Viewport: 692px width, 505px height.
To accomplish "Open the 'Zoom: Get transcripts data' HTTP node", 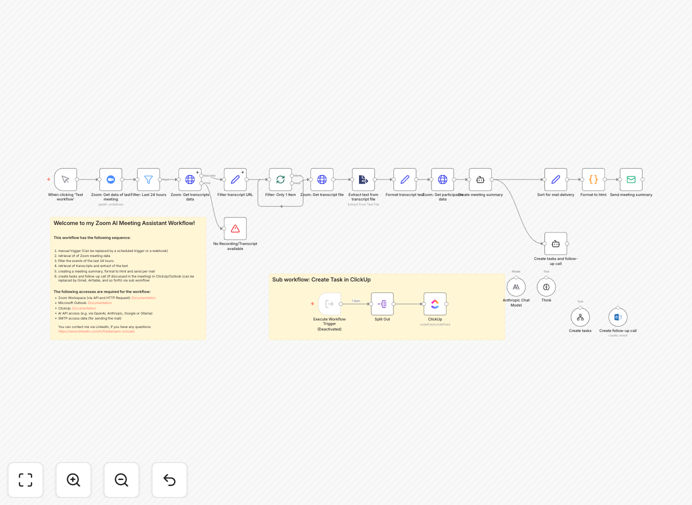I will click(190, 179).
